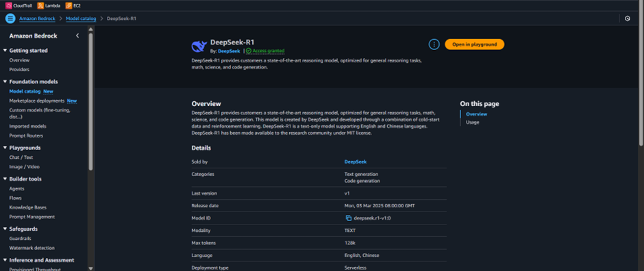This screenshot has width=644, height=271.
Task: Open the Lambda service shortcut
Action: click(49, 5)
